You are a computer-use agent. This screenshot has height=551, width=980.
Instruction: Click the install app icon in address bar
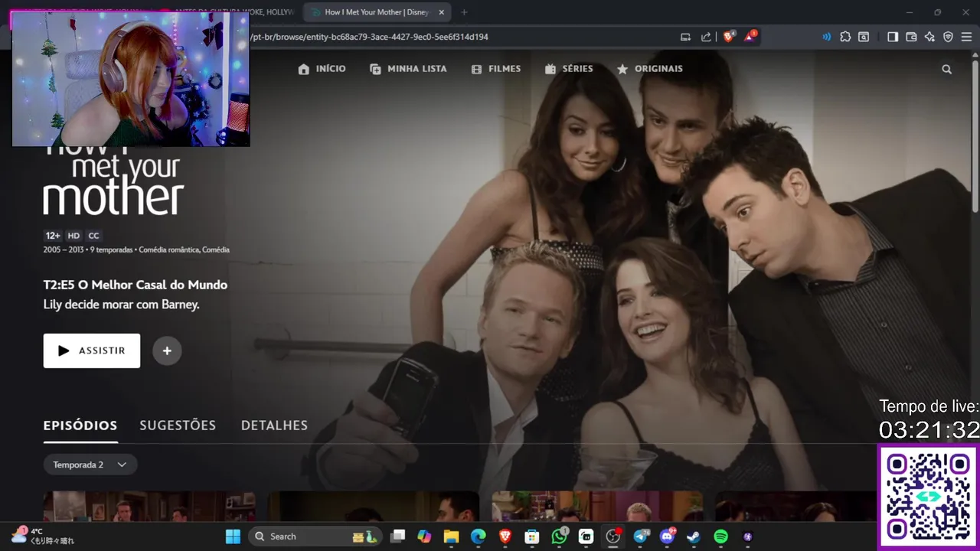[686, 37]
